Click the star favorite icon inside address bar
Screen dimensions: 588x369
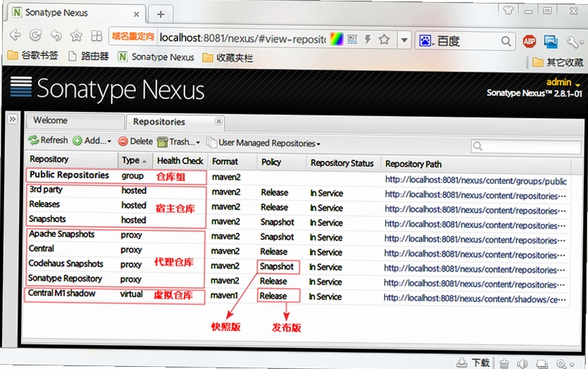pyautogui.click(x=384, y=40)
